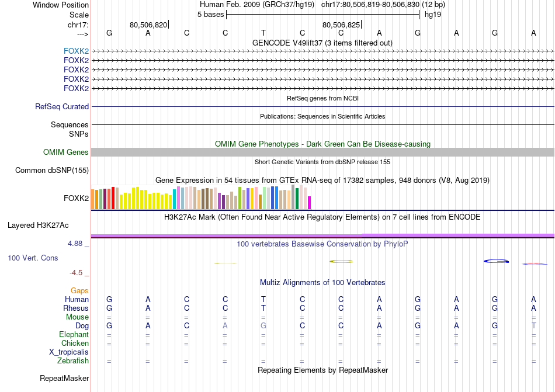Click the Gaps label in Multiz alignment
The height and width of the screenshot is (392, 555).
tap(79, 290)
